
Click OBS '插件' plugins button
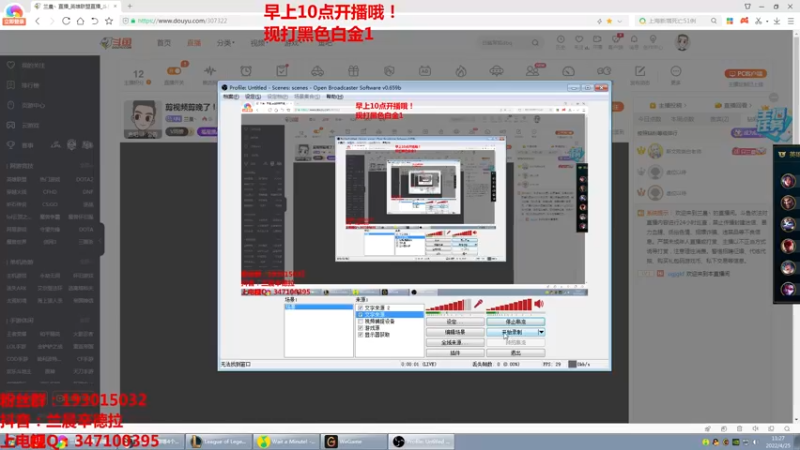tap(455, 353)
